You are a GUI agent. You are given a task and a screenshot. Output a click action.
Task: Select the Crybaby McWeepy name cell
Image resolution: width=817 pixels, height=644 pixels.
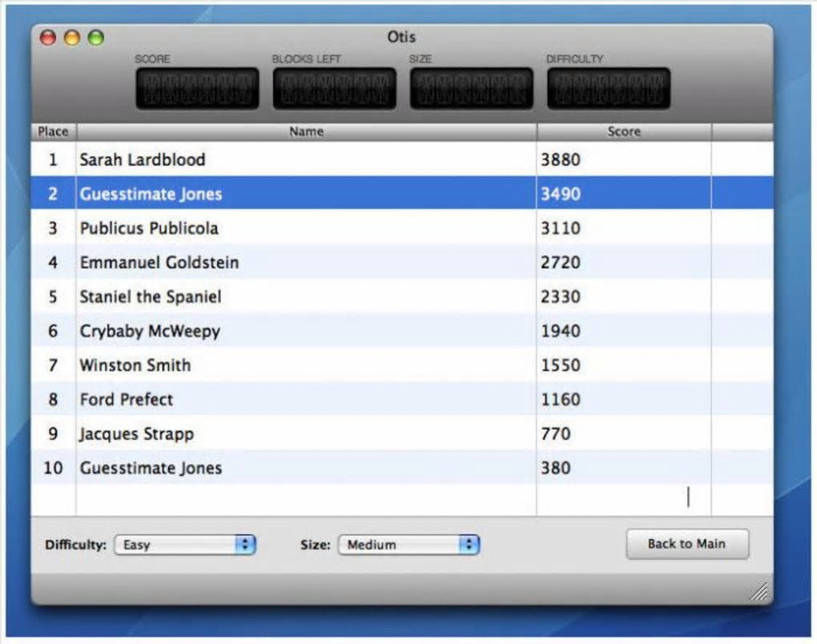[x=306, y=331]
